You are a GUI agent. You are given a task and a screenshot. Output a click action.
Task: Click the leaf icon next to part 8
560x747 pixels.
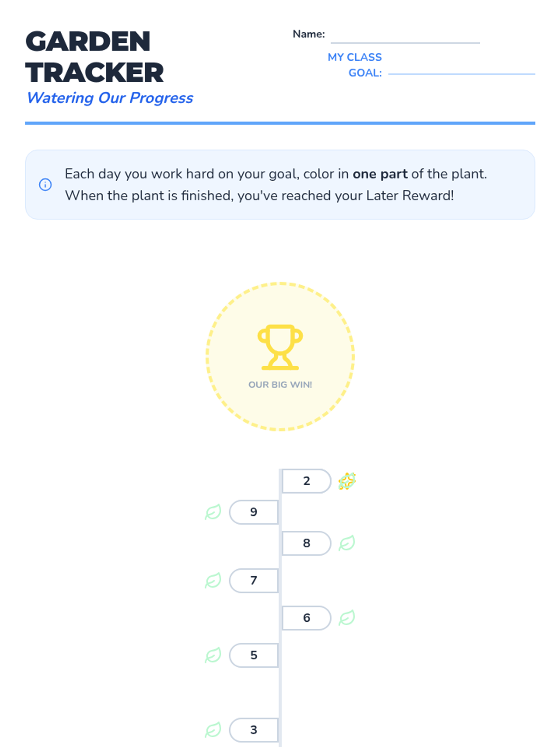pyautogui.click(x=347, y=543)
